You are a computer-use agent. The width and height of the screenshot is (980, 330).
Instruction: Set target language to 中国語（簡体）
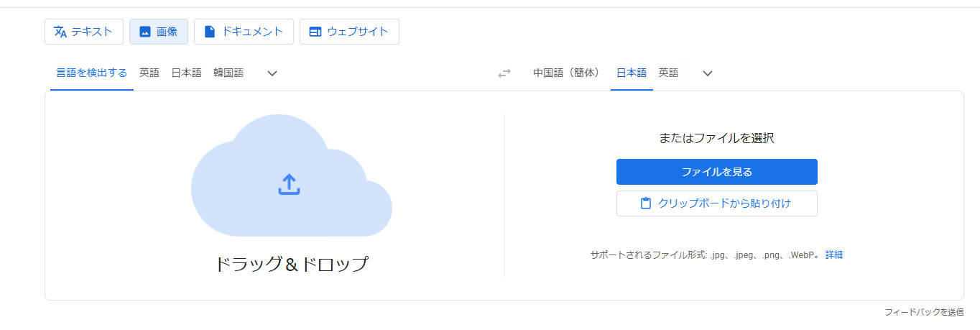566,73
